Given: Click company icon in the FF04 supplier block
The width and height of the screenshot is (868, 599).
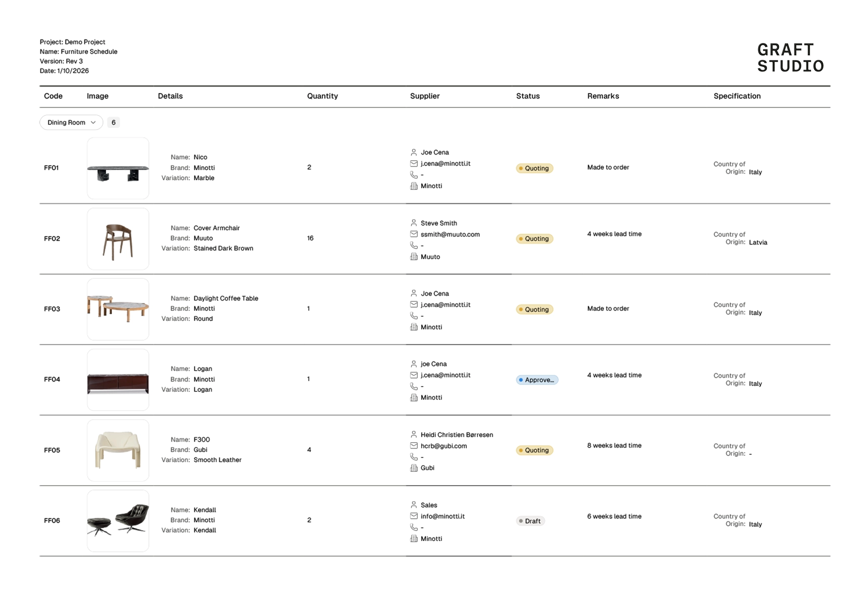Looking at the screenshot, I should [413, 398].
